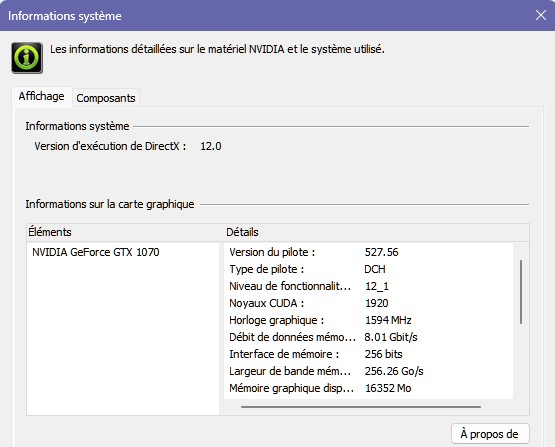Click the driver version value 527.56
Viewport: 555px width, 447px height.
coord(382,252)
